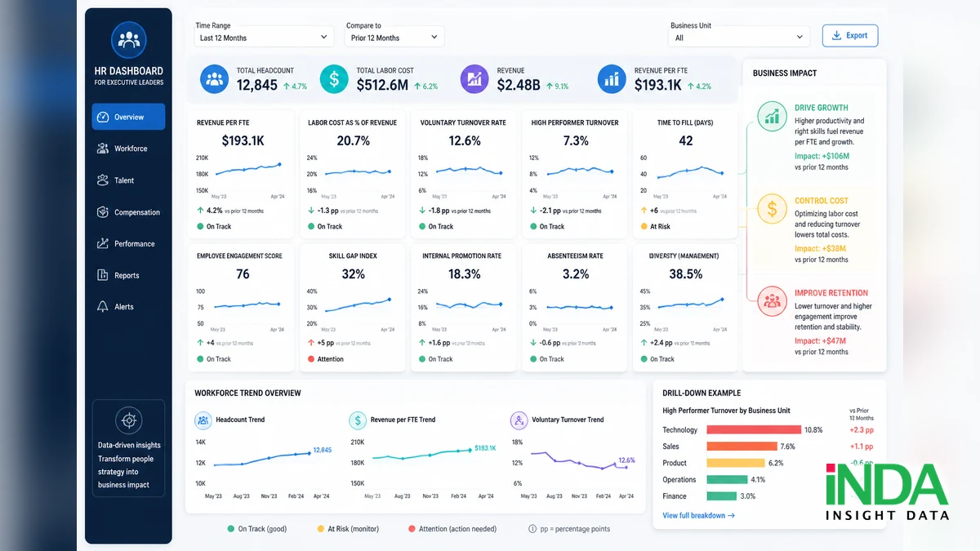The image size is (980, 551).
Task: Click the target icon above Data-driven insights
Action: pos(128,420)
